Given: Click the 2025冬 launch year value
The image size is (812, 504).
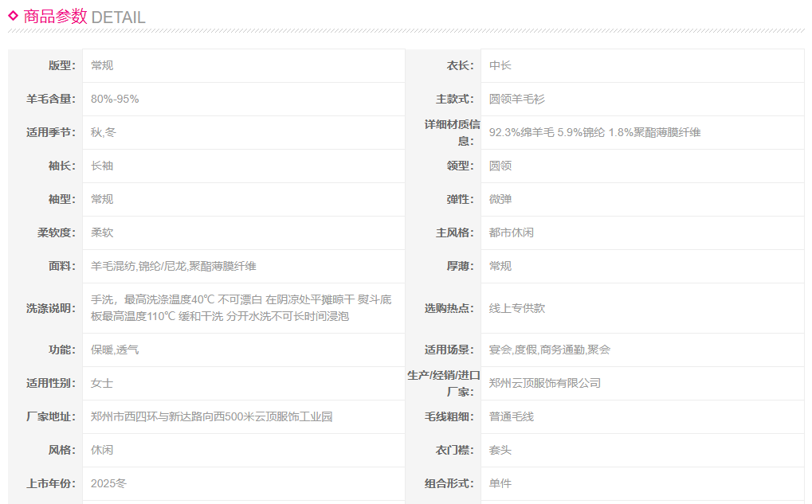Looking at the screenshot, I should 108,483.
